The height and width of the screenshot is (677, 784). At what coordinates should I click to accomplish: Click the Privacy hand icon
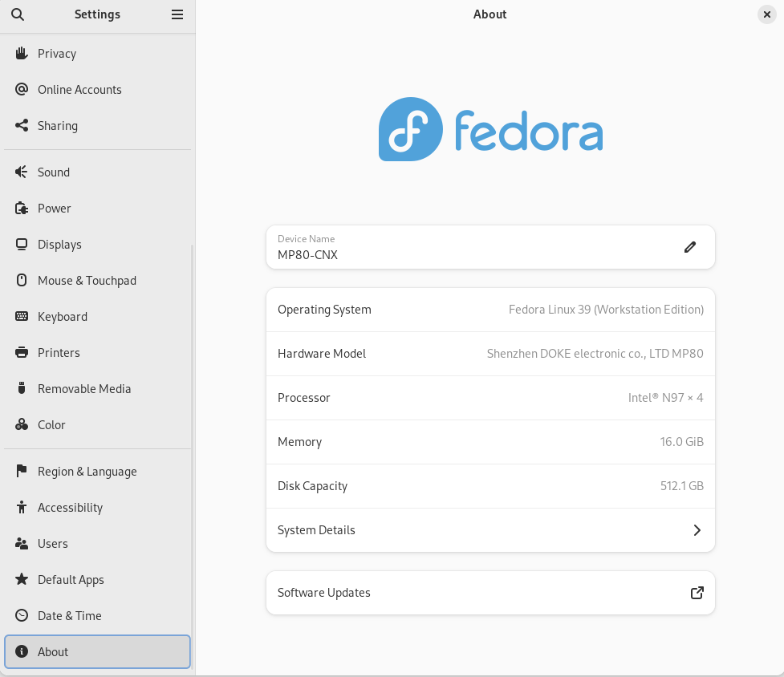pos(22,53)
